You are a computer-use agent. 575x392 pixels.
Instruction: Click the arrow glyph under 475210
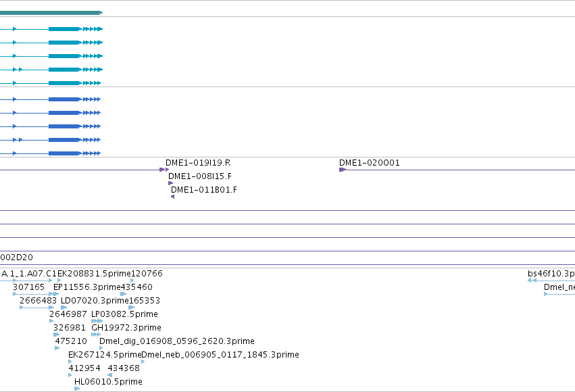coord(57,348)
